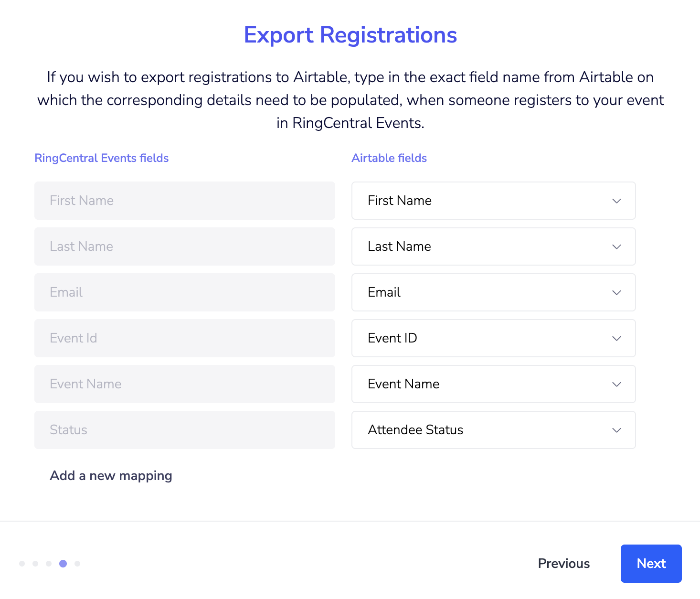Viewport: 700px width, 599px height.
Task: Click the chevron on the Event ID field
Action: (x=616, y=339)
